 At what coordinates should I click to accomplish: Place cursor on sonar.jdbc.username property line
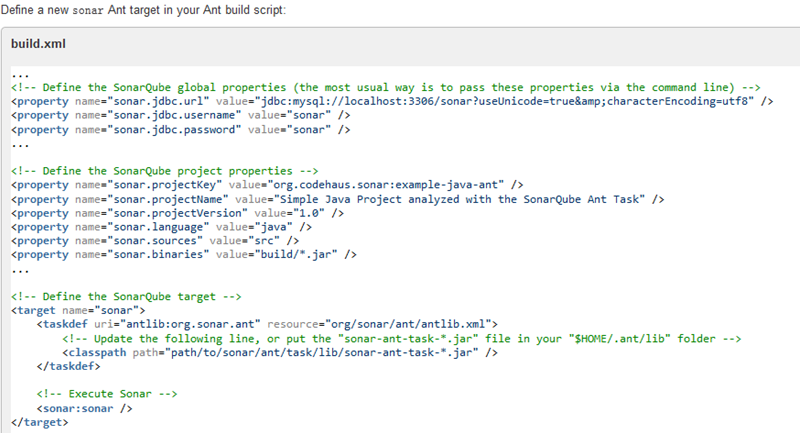click(x=180, y=115)
